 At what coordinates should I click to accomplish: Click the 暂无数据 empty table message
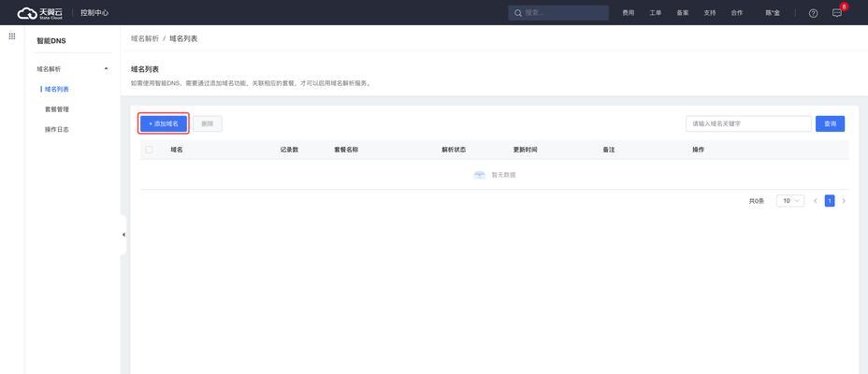click(504, 175)
